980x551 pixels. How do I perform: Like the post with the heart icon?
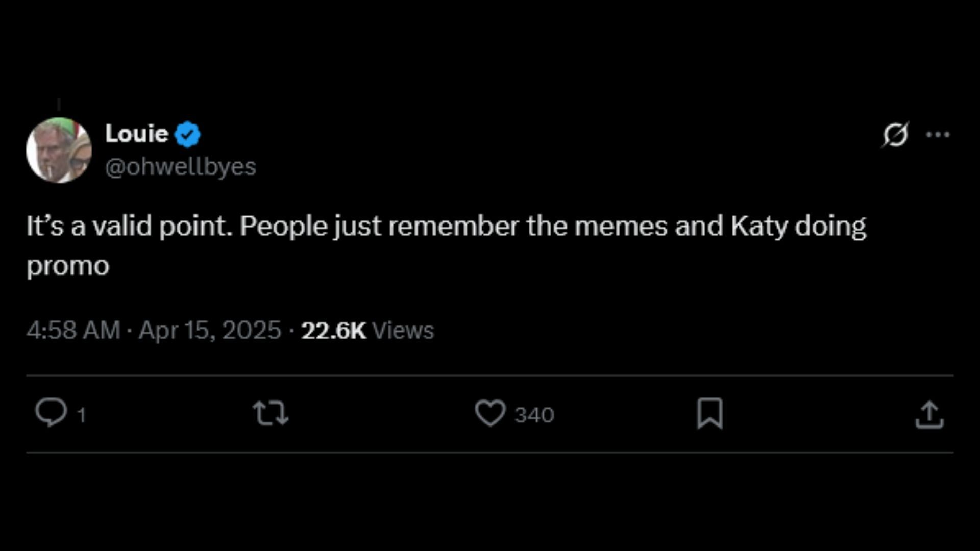490,413
